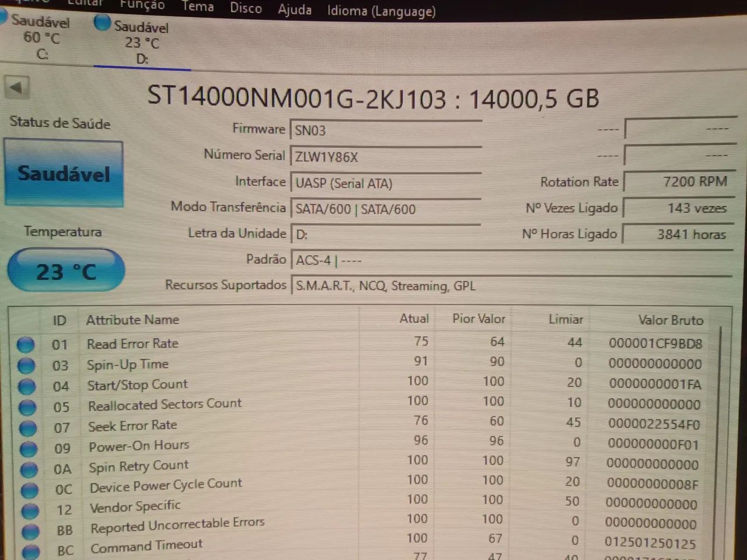Click the power-on count 143 vezes field
The width and height of the screenshot is (747, 560).
coord(679,208)
